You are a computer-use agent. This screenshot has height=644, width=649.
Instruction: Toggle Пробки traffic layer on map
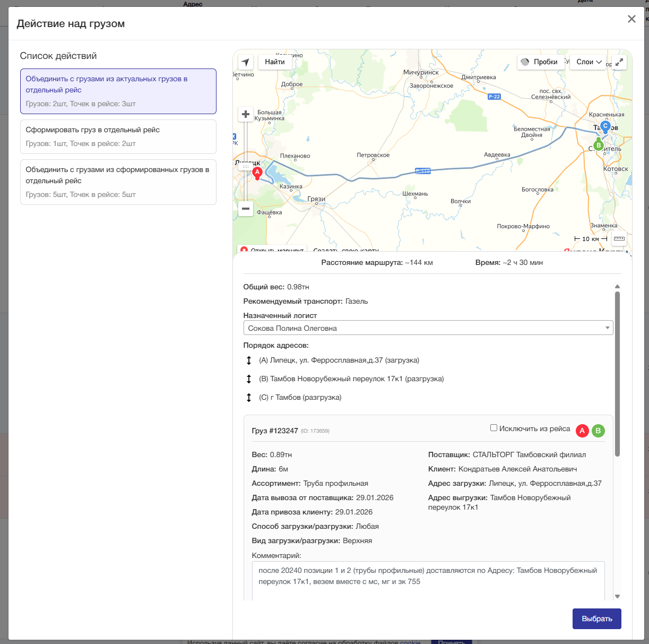(x=540, y=62)
